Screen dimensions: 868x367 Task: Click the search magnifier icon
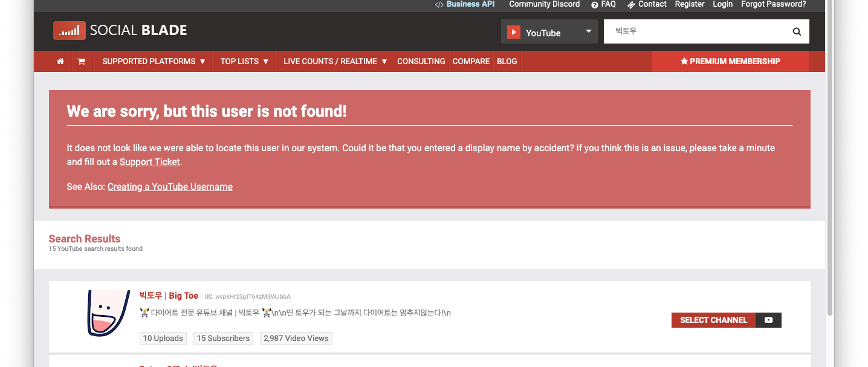(797, 31)
